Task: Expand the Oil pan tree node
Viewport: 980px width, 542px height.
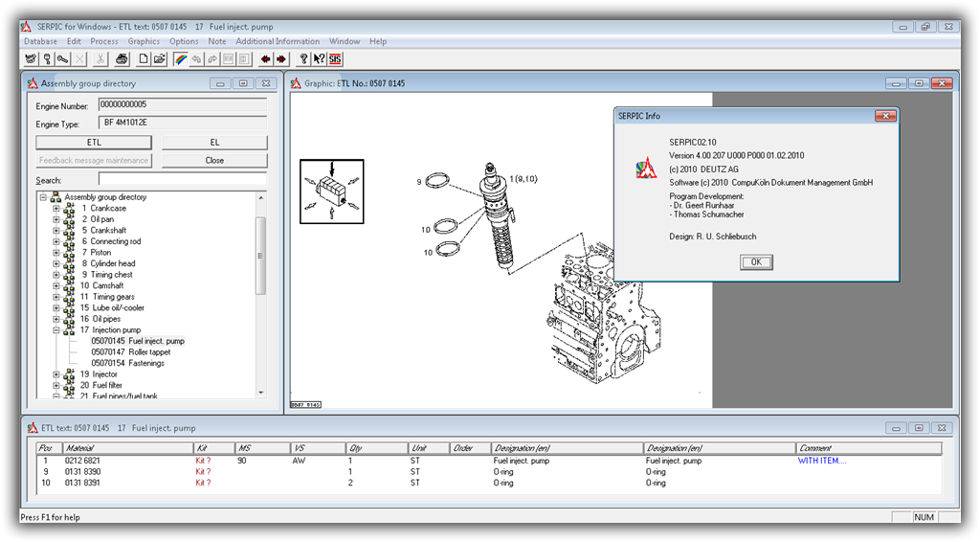Action: pyautogui.click(x=56, y=219)
